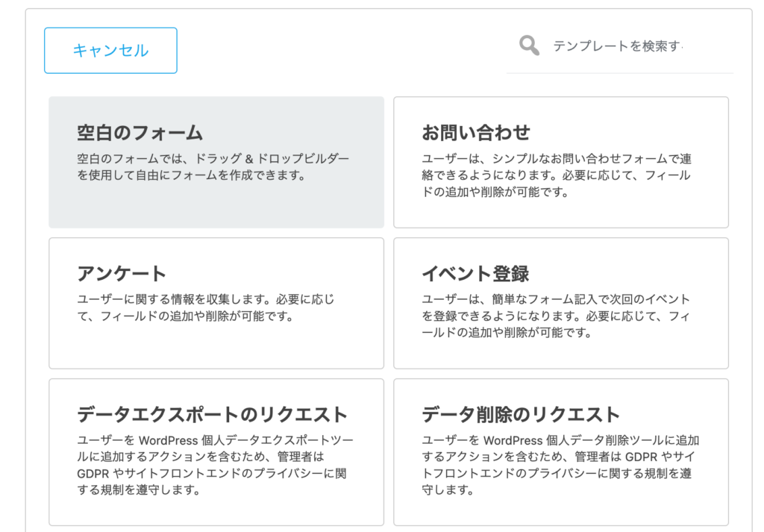Choose the お問い合わせ template card
The image size is (764, 532).
561,162
